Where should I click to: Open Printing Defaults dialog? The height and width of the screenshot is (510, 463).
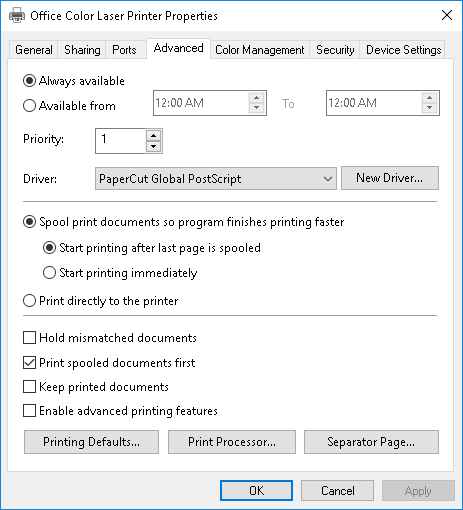pos(91,442)
